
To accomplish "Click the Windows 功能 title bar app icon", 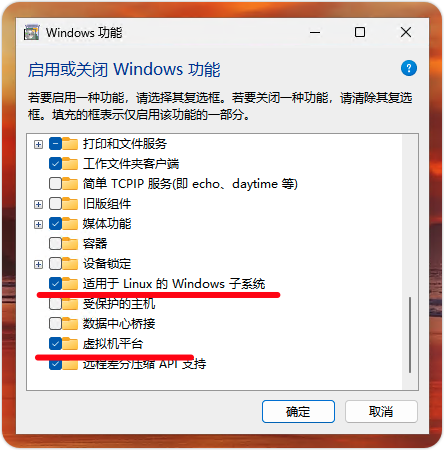I will (x=32, y=32).
